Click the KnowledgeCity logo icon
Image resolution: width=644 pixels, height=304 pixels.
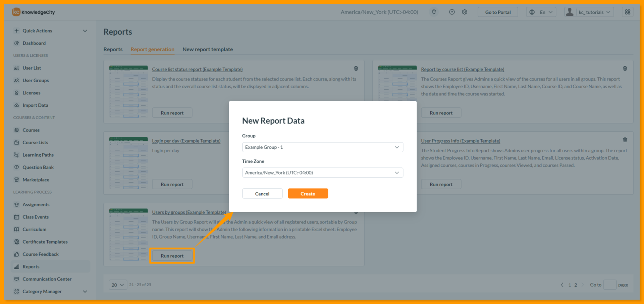click(x=16, y=12)
